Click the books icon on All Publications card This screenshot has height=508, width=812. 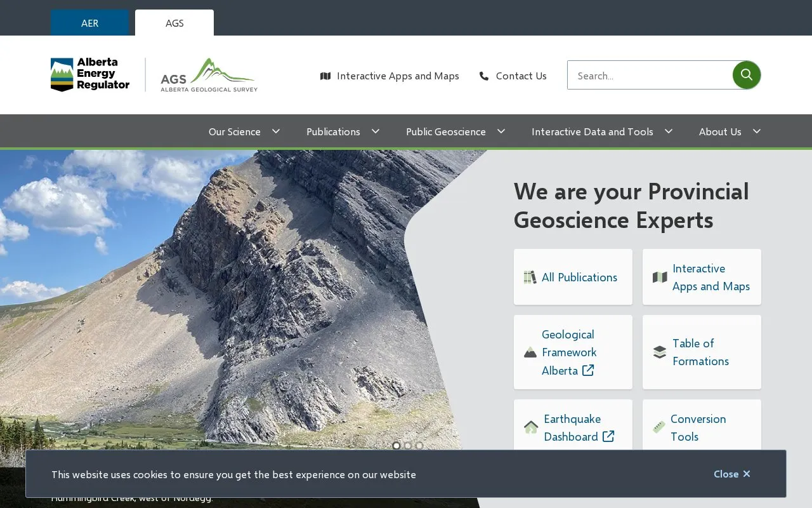(x=530, y=277)
